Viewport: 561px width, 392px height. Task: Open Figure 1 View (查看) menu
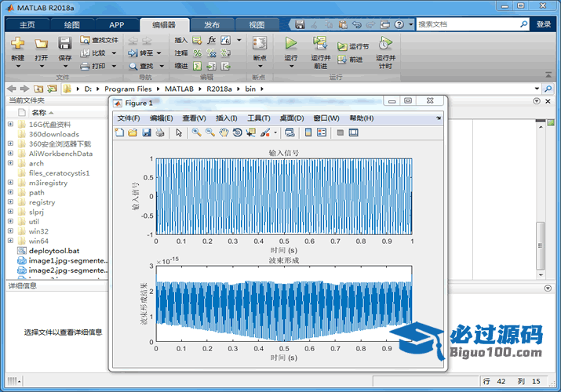click(194, 118)
